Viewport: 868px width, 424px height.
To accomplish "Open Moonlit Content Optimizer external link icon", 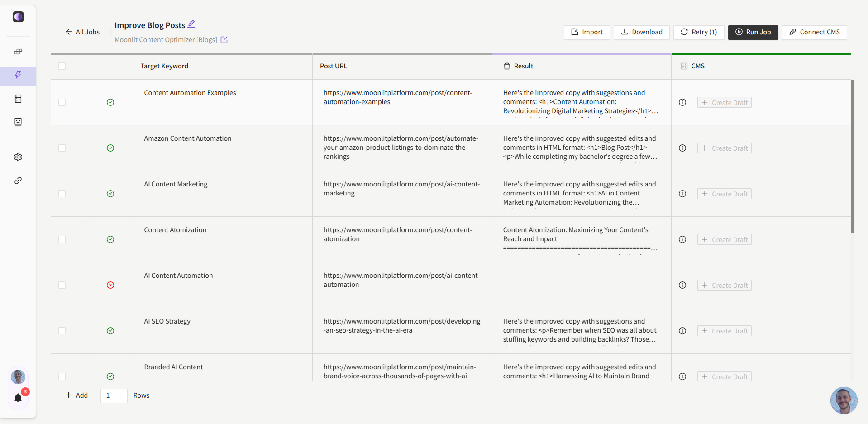I will click(224, 40).
